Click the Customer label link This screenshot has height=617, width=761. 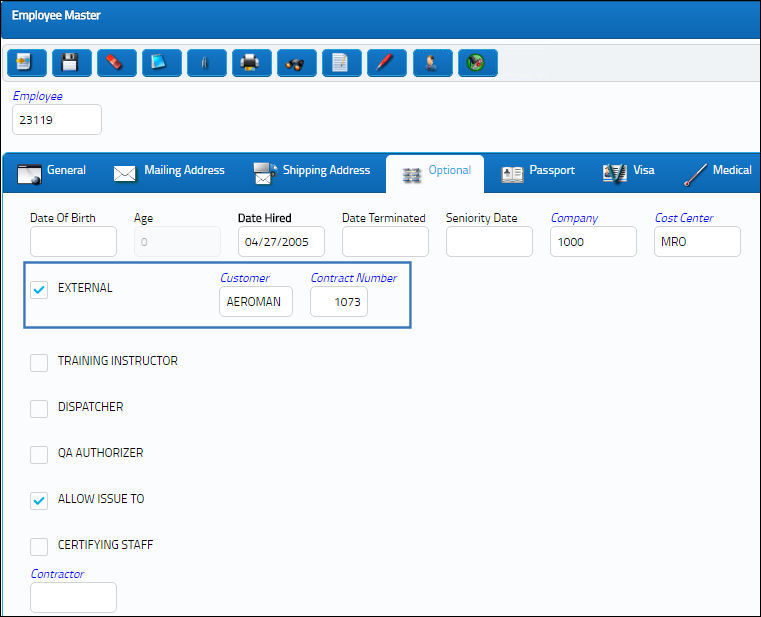pyautogui.click(x=245, y=278)
